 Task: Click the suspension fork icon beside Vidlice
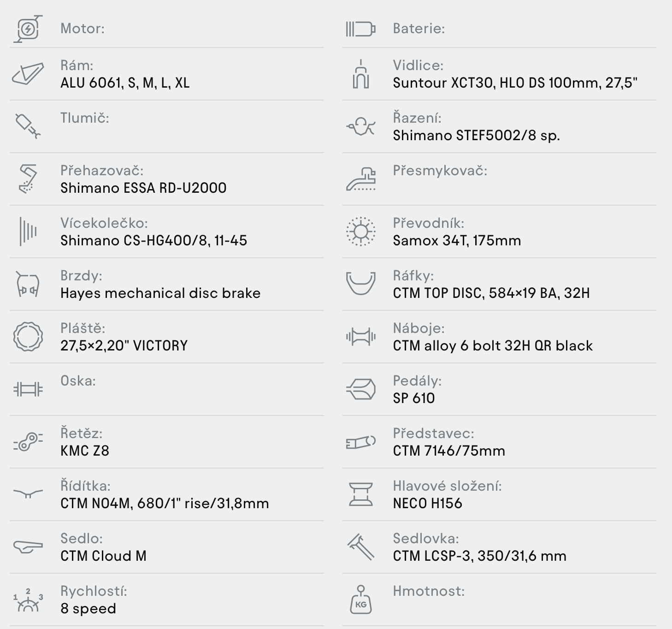(360, 74)
